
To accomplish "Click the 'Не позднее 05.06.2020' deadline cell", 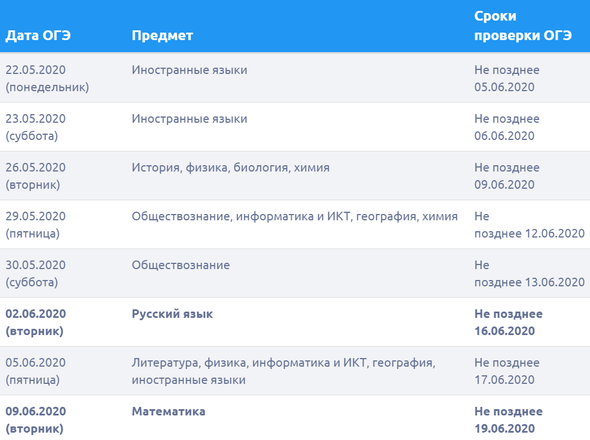I will tap(507, 78).
